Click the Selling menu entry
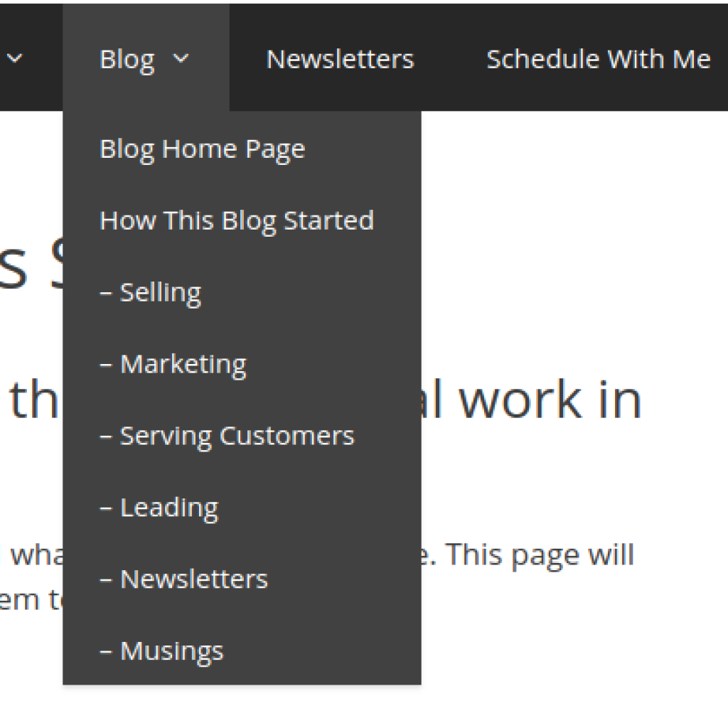Image resolution: width=728 pixels, height=728 pixels. 150,291
